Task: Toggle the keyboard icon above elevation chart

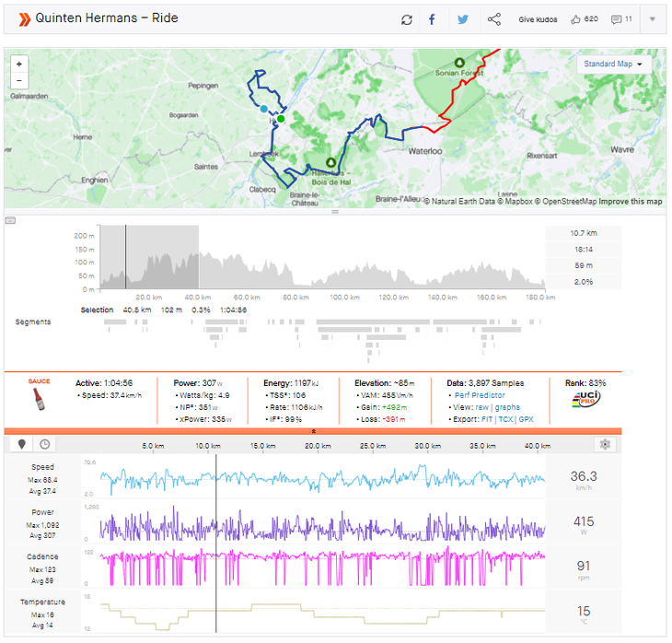Action: (x=10, y=220)
